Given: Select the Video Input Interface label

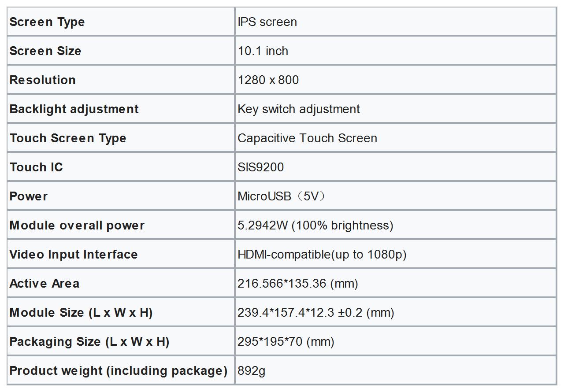Looking at the screenshot, I should click(74, 255).
